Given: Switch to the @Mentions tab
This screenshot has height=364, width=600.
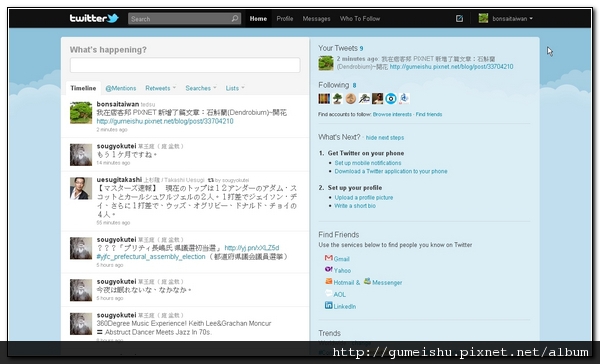Looking at the screenshot, I should pos(121,88).
